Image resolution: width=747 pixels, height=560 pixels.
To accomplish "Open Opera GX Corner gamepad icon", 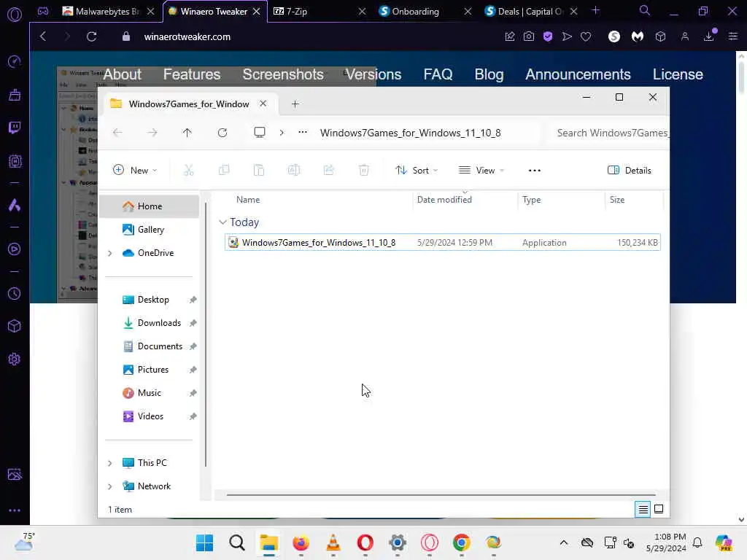I will click(43, 12).
